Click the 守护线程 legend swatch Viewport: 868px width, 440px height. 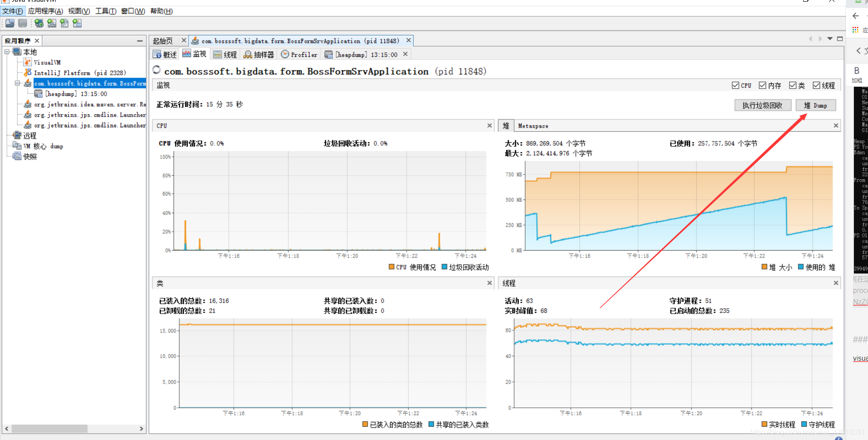coord(804,424)
